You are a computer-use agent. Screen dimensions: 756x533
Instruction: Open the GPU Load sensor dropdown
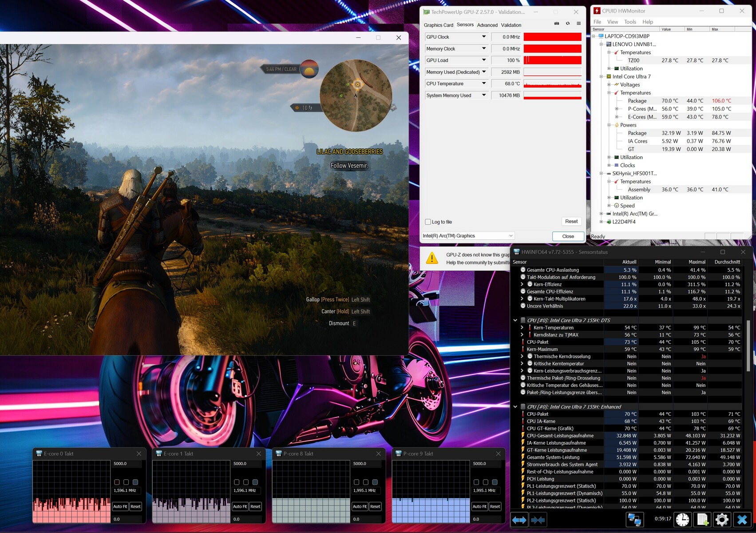point(484,60)
